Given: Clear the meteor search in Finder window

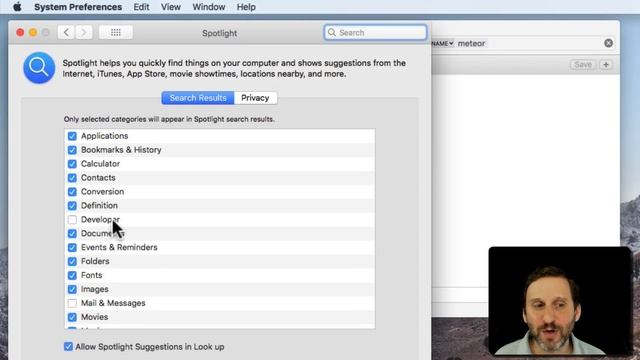Looking at the screenshot, I should click(x=608, y=43).
